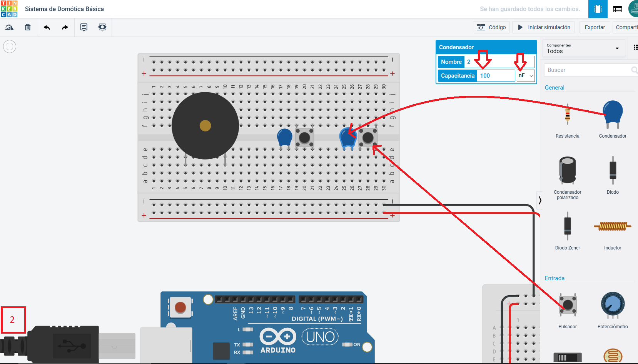The image size is (638, 364).
Task: Click the Tinkercad logo
Action: pos(9,9)
